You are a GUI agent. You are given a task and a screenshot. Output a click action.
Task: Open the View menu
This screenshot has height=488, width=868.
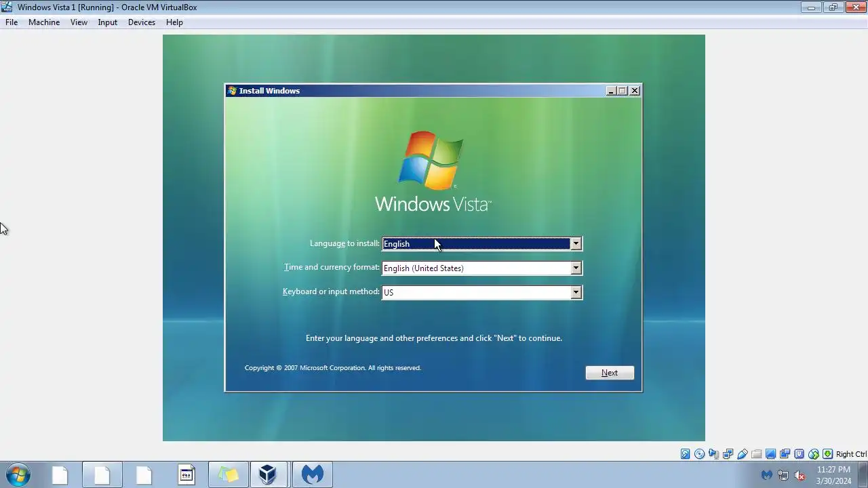coord(79,22)
